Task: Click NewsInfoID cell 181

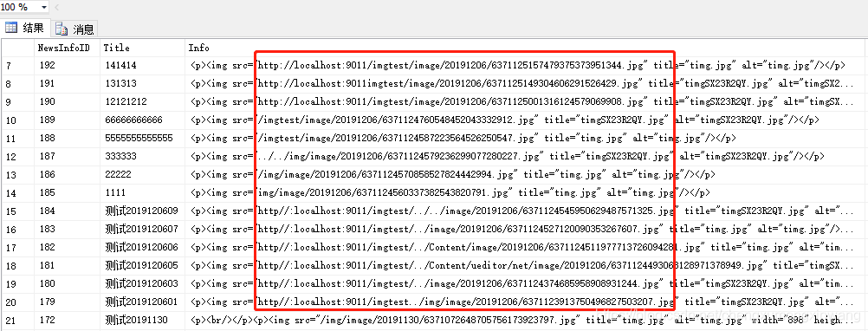Action: [67, 266]
